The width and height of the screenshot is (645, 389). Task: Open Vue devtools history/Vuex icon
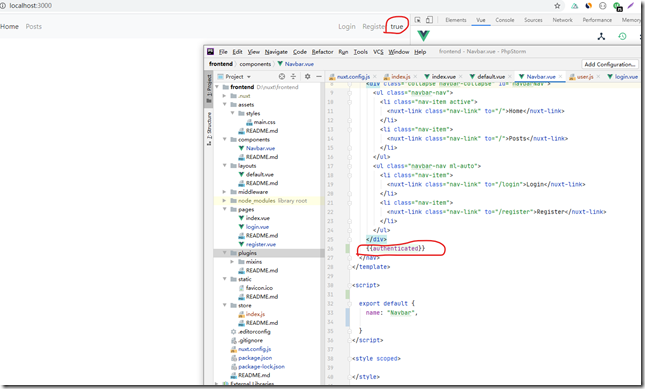pyautogui.click(x=622, y=36)
